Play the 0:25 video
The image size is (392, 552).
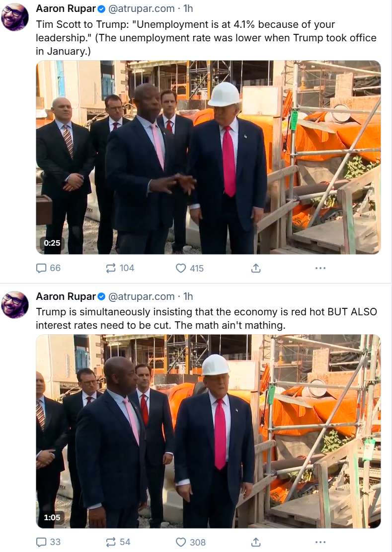point(208,157)
